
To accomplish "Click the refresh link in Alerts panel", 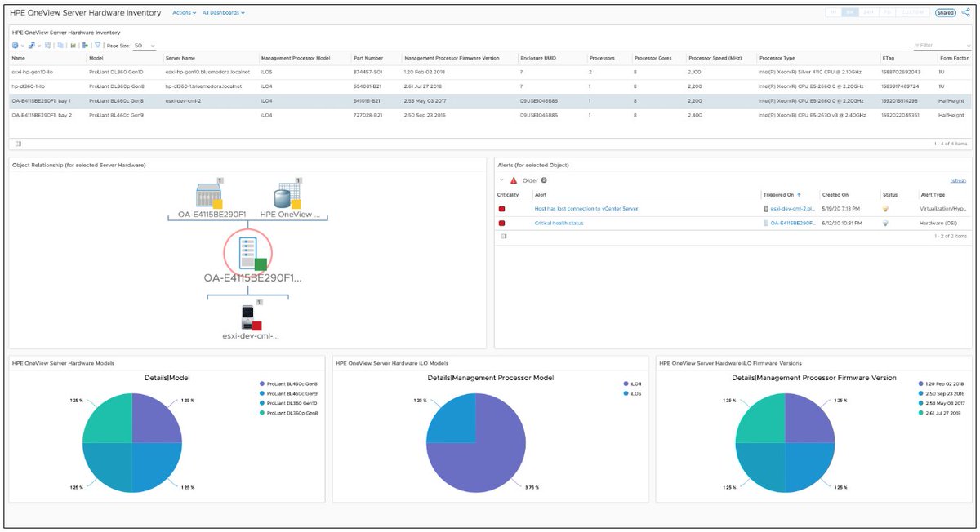I will click(x=958, y=180).
